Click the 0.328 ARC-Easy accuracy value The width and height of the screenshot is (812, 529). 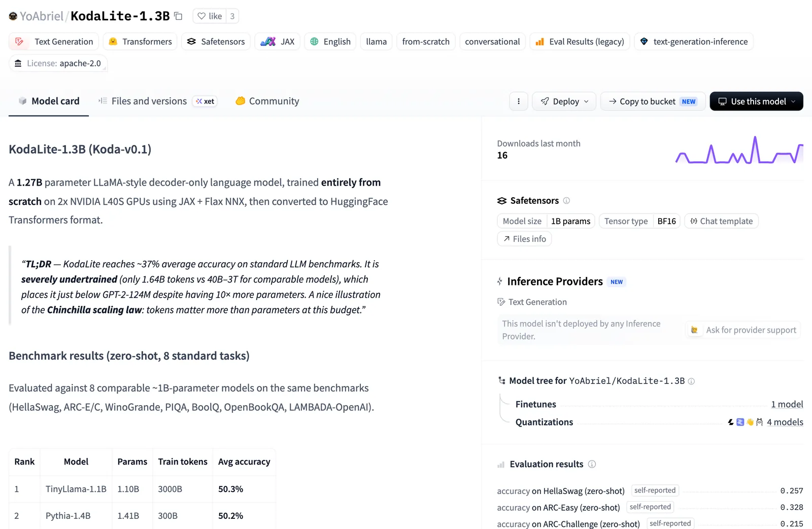792,507
